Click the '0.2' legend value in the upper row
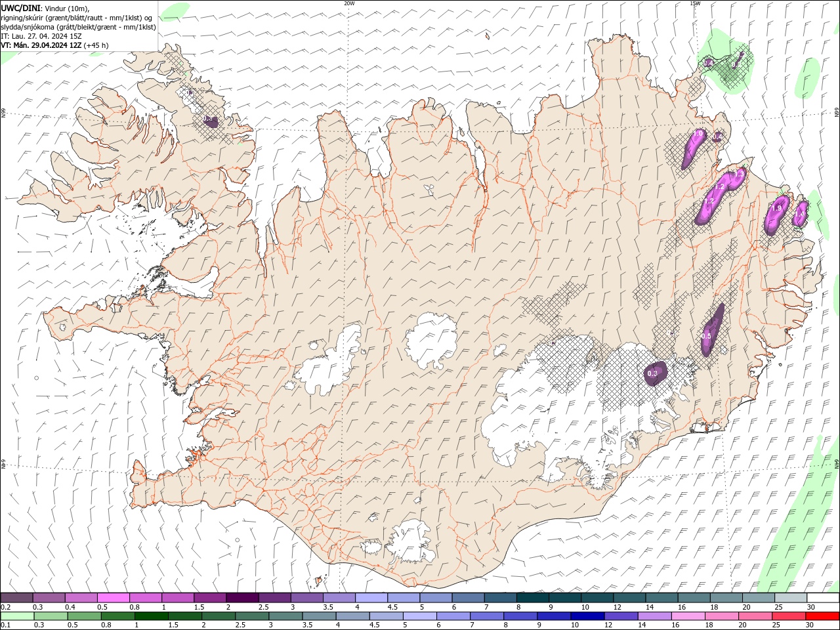 [5, 607]
